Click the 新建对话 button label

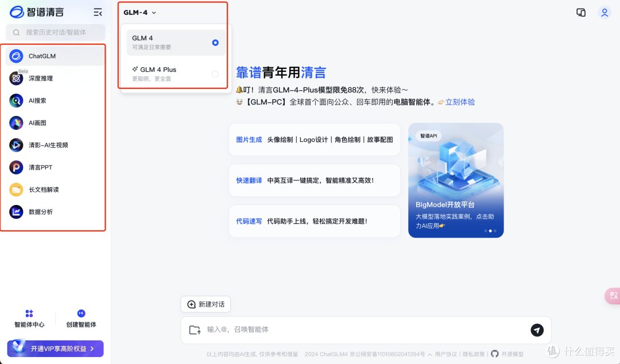pyautogui.click(x=211, y=304)
